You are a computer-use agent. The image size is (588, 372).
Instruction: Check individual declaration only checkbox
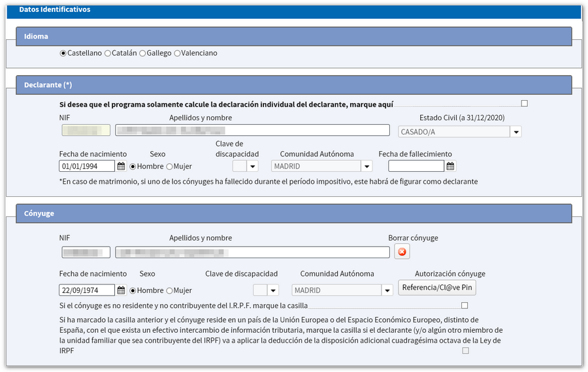[524, 103]
